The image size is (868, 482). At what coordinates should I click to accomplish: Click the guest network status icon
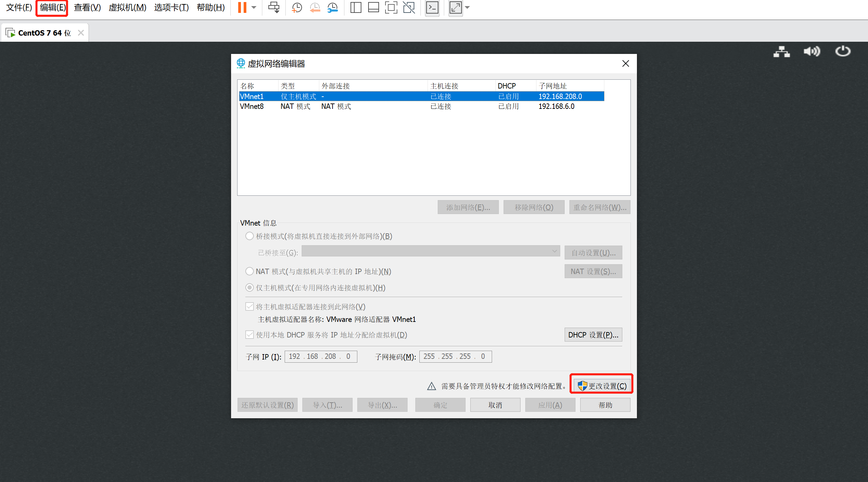[781, 52]
